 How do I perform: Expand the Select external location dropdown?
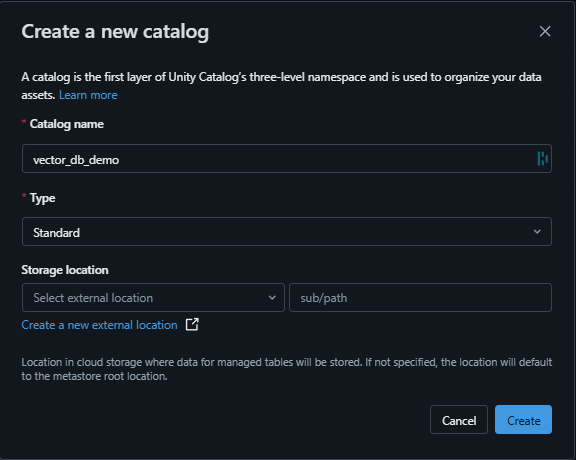[x=153, y=298]
